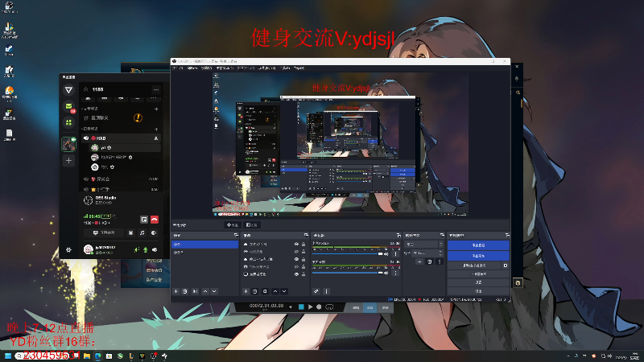Open Desktop Audio channel three-dot options menu
Viewport: 644px width, 362px height.
(x=395, y=273)
